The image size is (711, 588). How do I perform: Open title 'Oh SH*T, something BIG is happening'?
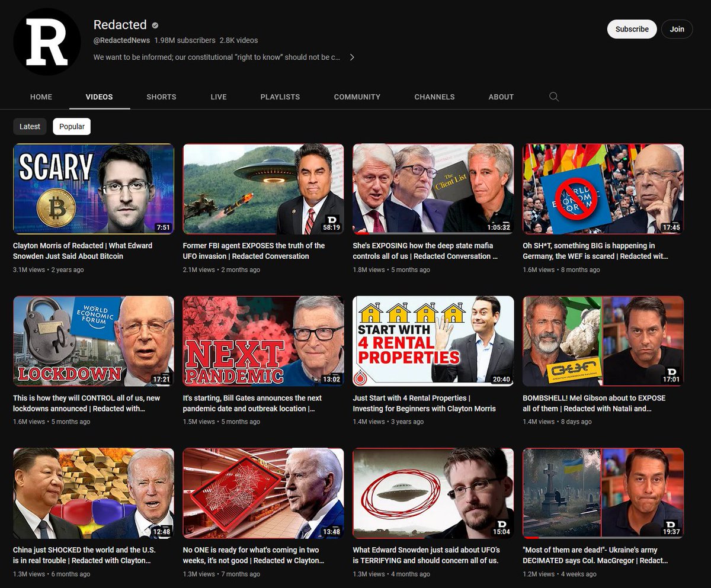pyautogui.click(x=597, y=251)
